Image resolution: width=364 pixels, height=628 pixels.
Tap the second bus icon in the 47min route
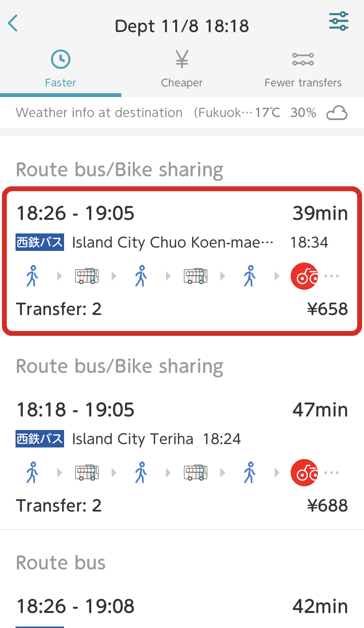click(196, 473)
